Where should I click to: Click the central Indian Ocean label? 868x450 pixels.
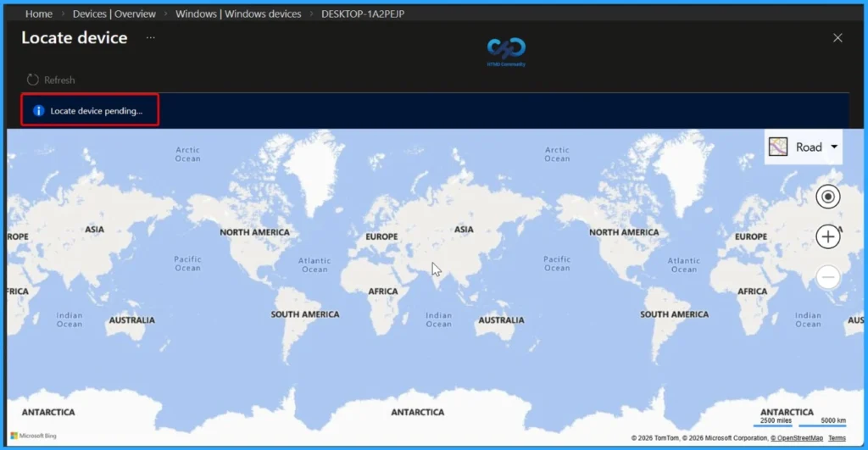(x=438, y=319)
